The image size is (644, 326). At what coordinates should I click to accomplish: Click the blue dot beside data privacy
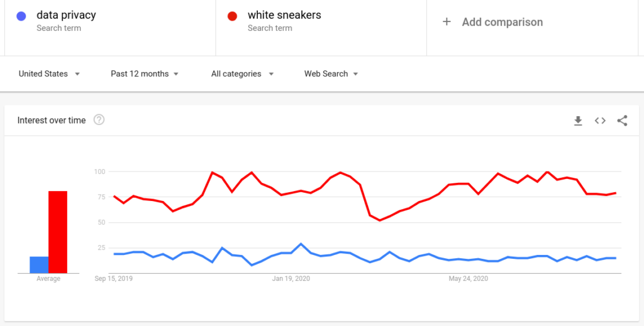point(21,16)
